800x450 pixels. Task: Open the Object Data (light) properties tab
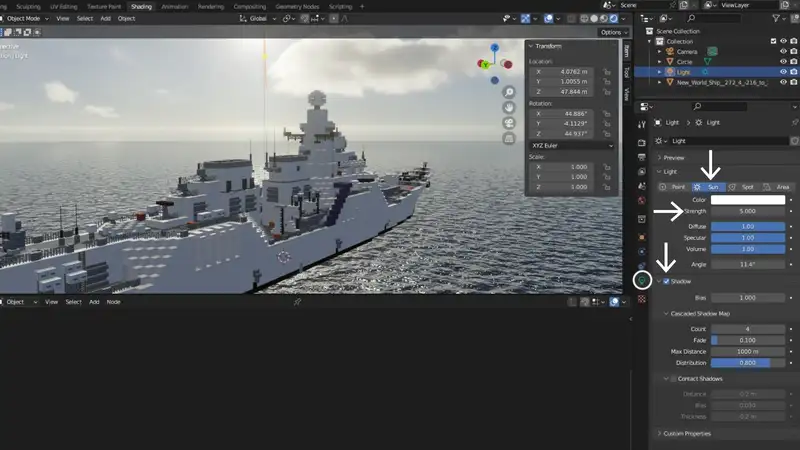[x=642, y=280]
